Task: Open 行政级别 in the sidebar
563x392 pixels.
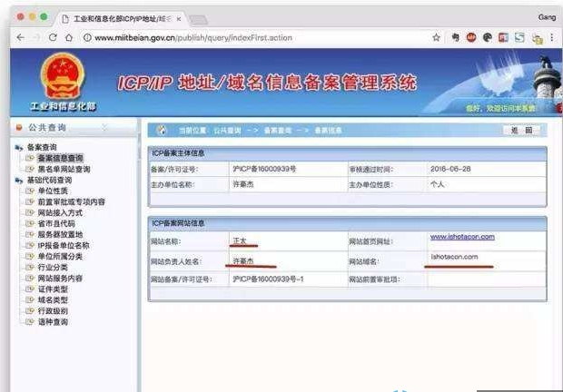Action: click(x=53, y=311)
